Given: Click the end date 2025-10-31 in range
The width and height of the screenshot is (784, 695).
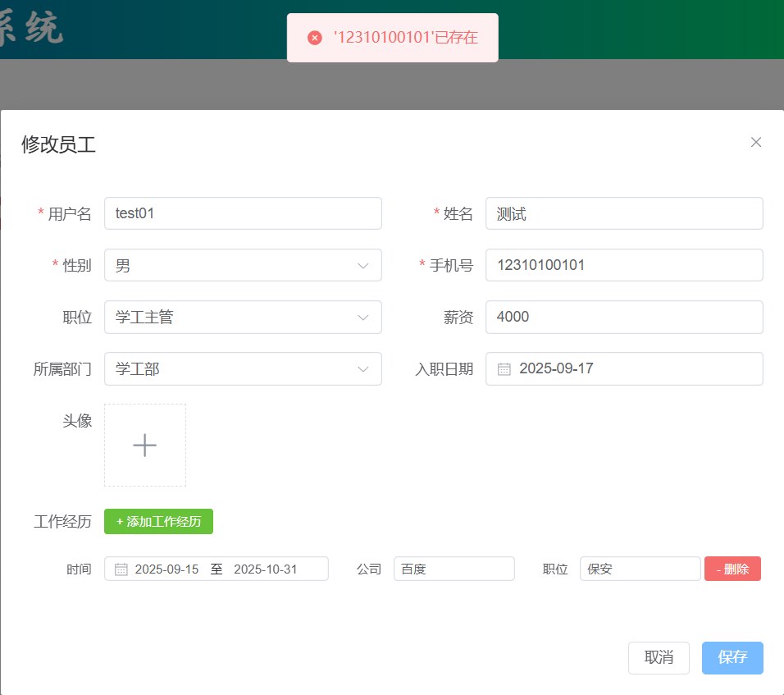Looking at the screenshot, I should (x=266, y=569).
